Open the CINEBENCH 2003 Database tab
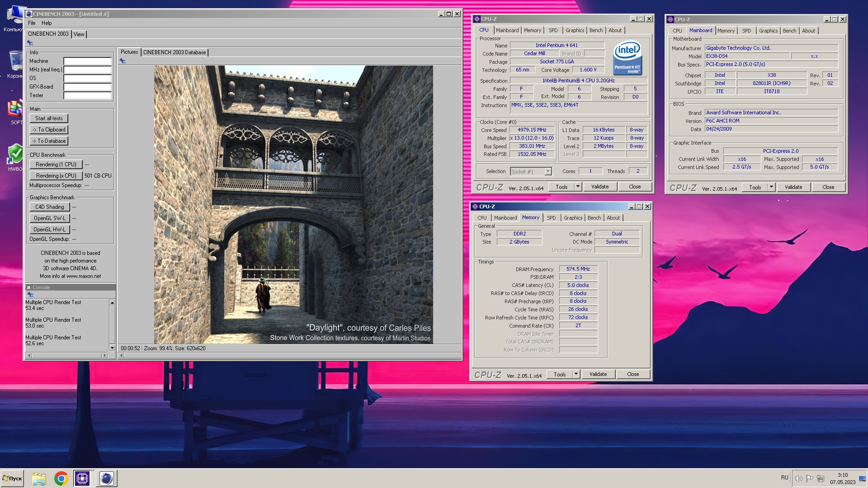Image resolution: width=868 pixels, height=488 pixels. tap(175, 52)
